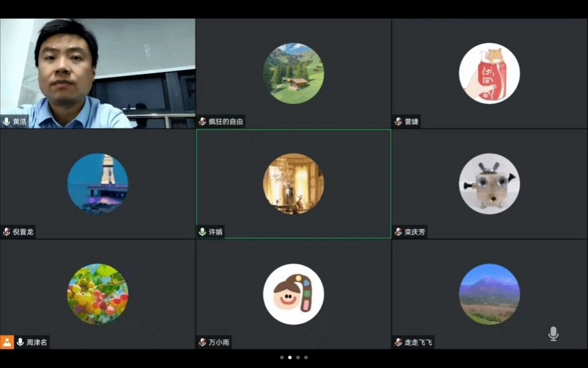The image size is (588, 368).
Task: Click the green active mic icon for 许娟
Action: point(203,232)
